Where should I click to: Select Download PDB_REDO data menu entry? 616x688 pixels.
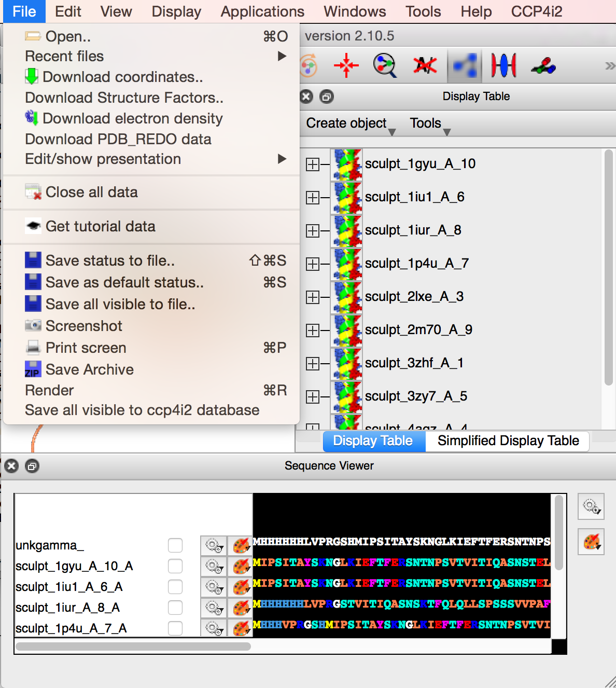click(118, 139)
